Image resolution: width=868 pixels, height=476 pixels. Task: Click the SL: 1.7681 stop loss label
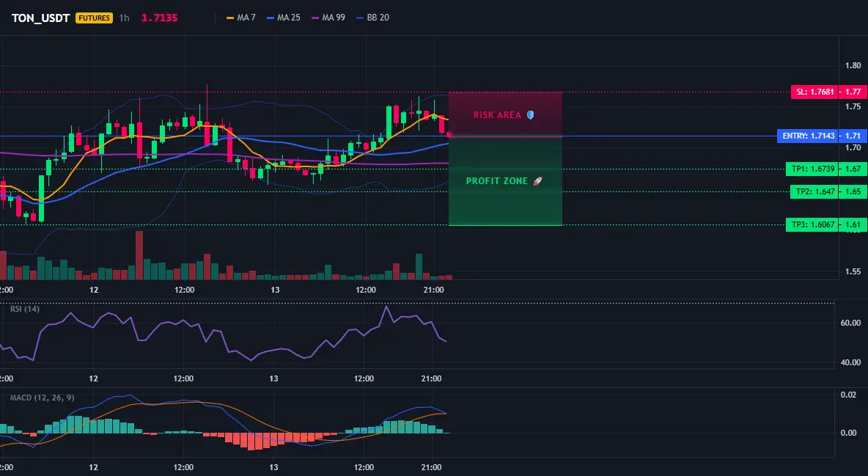point(814,92)
